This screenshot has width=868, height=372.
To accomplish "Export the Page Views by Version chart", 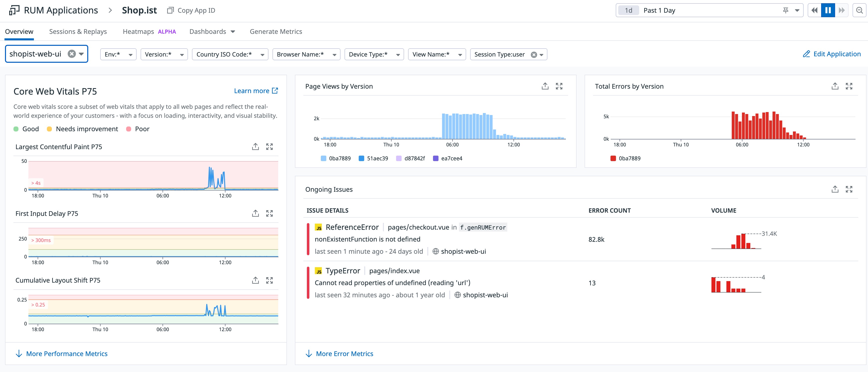I will click(545, 86).
